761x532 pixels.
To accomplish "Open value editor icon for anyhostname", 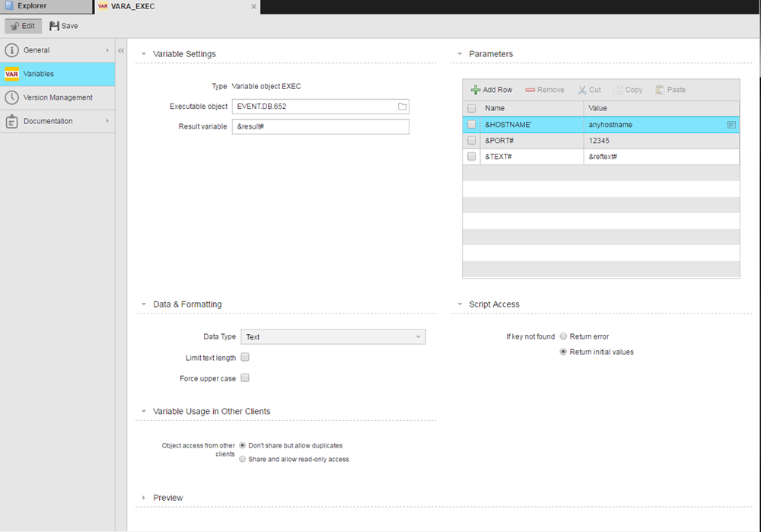I will point(731,125).
